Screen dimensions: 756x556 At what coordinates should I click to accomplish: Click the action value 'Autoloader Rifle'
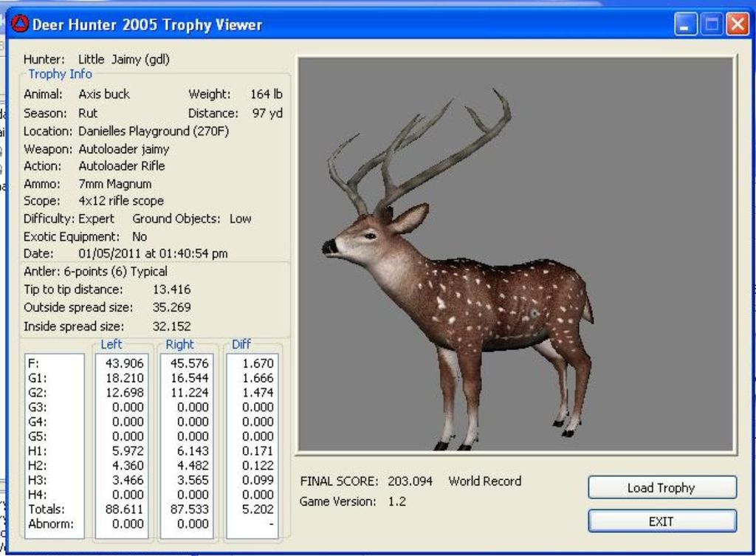[x=122, y=166]
